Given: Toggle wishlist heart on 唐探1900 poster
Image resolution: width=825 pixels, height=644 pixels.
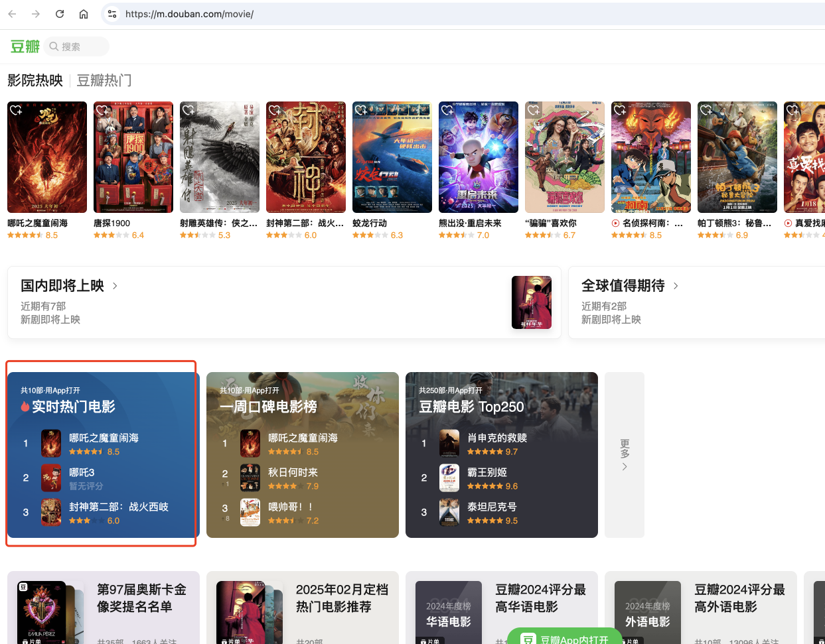Looking at the screenshot, I should coord(102,110).
